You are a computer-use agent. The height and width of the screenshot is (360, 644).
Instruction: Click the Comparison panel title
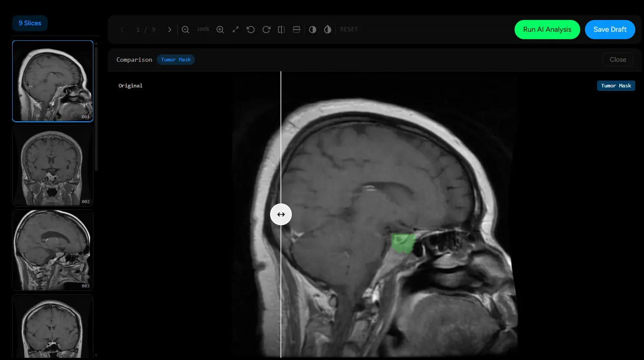[x=134, y=60]
